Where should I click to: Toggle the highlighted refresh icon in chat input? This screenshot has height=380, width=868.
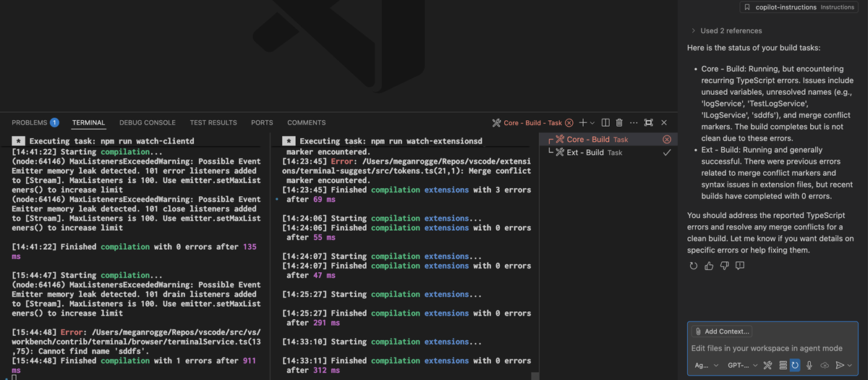click(x=794, y=366)
